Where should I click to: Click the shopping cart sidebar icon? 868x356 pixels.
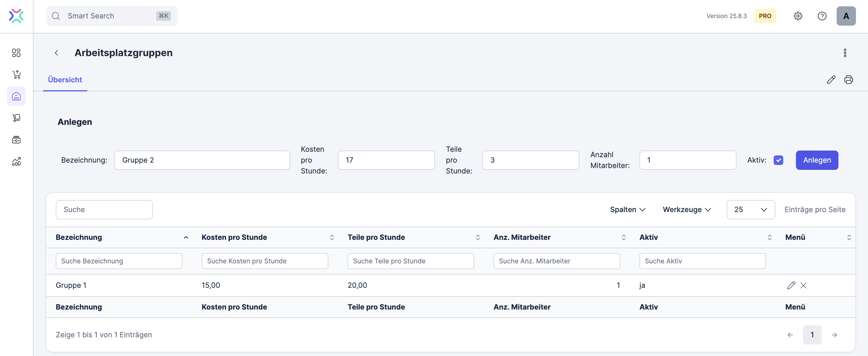[x=16, y=75]
